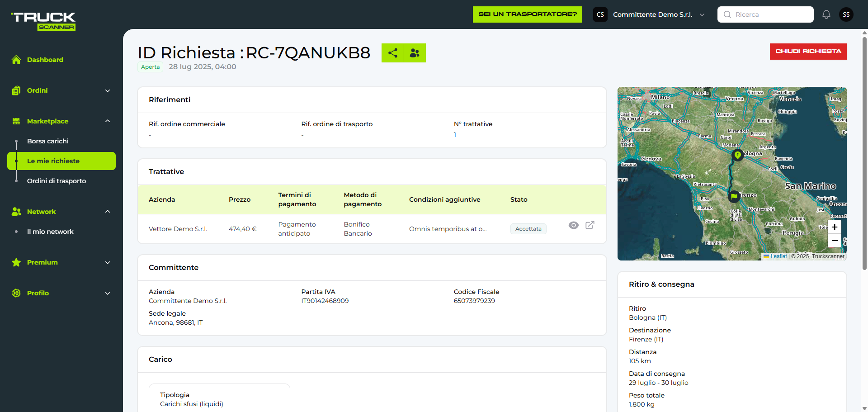The width and height of the screenshot is (868, 412).
Task: Click the Prezzo column header
Action: pos(240,199)
